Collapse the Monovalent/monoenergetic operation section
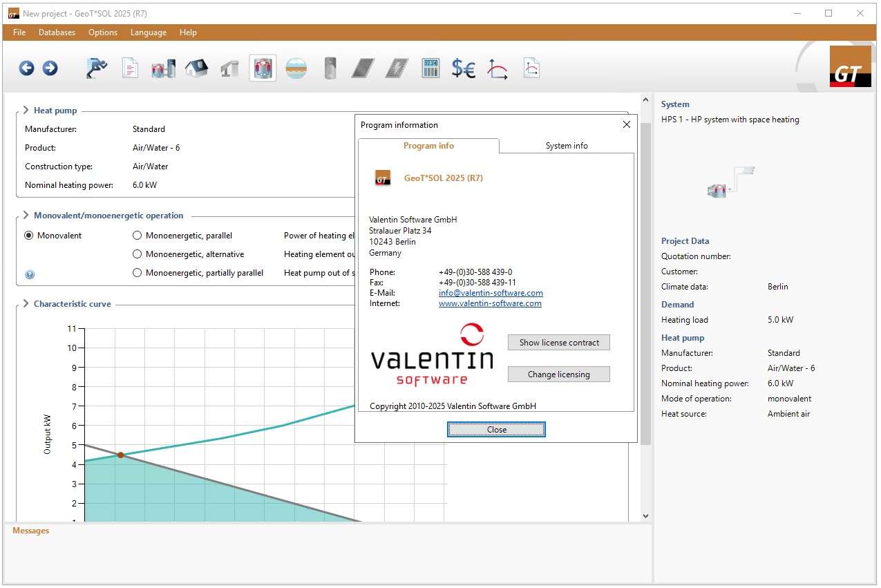This screenshot has height=588, width=881. (26, 216)
